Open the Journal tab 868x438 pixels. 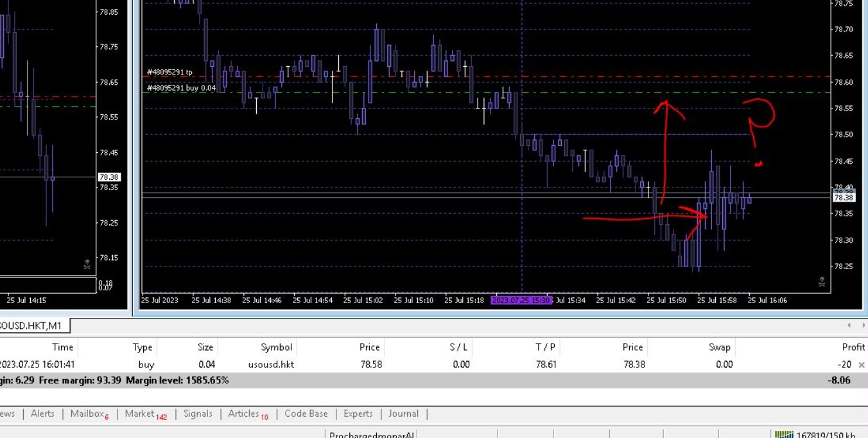(x=403, y=414)
